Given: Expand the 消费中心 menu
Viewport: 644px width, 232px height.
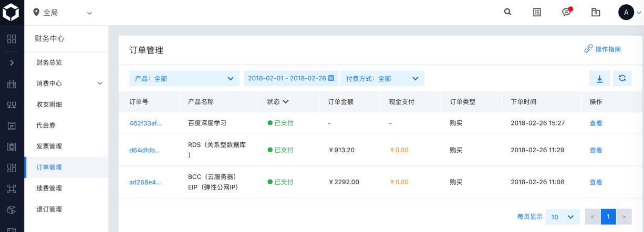Looking at the screenshot, I should tap(100, 83).
